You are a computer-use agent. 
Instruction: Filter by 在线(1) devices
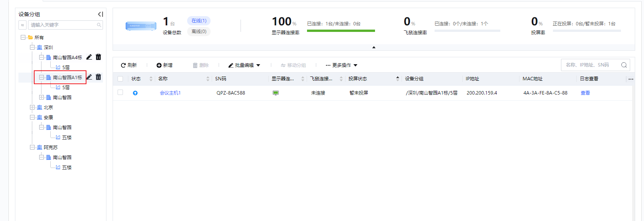pos(199,21)
